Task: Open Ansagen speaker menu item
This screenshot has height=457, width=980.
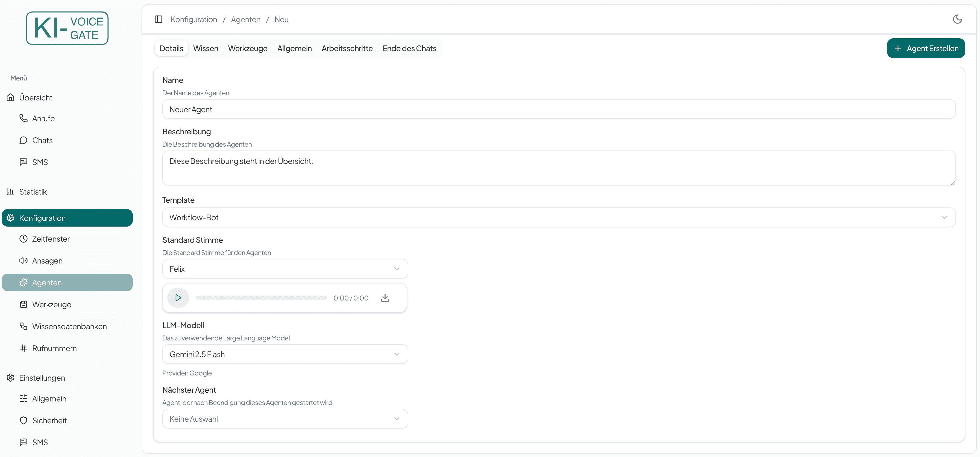Action: pos(47,261)
